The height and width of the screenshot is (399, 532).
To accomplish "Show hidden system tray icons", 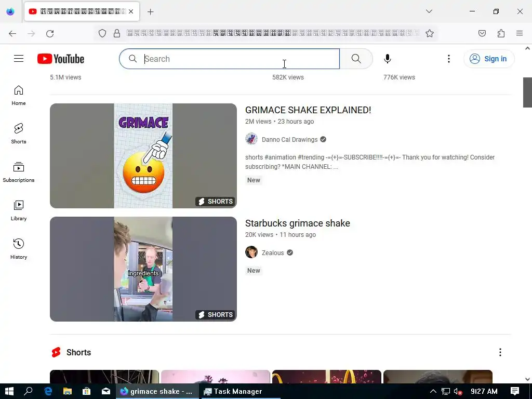I will point(433,391).
